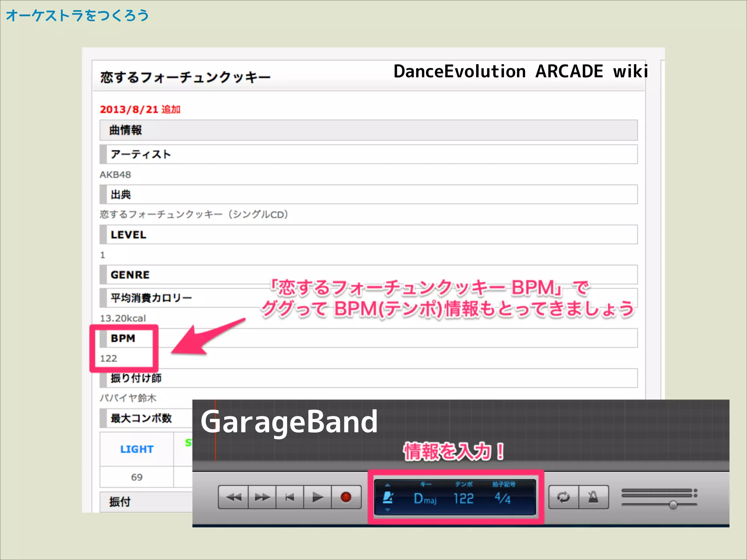Click the 恋するフォーチュンクッキー（シングルCD） source text
Viewport: 747px width, 560px height.
(194, 214)
